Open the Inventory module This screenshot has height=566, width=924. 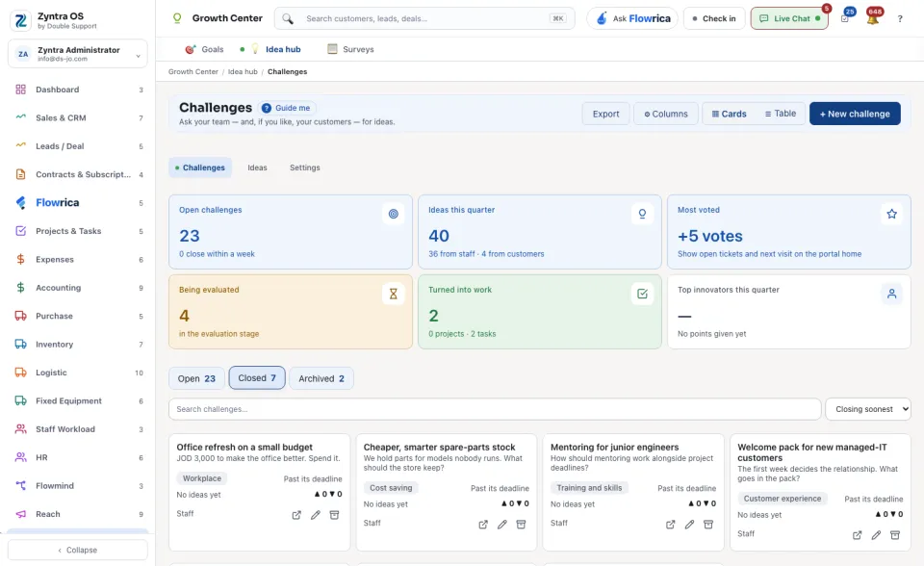click(x=78, y=345)
